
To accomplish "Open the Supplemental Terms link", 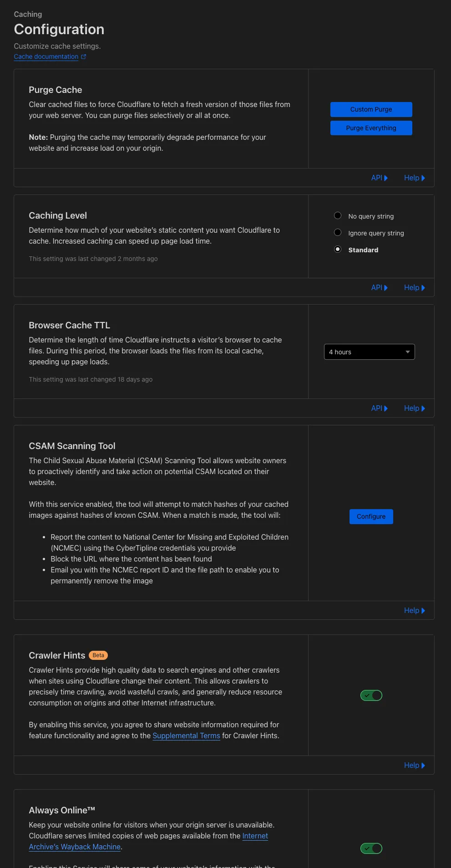I will pos(186,736).
